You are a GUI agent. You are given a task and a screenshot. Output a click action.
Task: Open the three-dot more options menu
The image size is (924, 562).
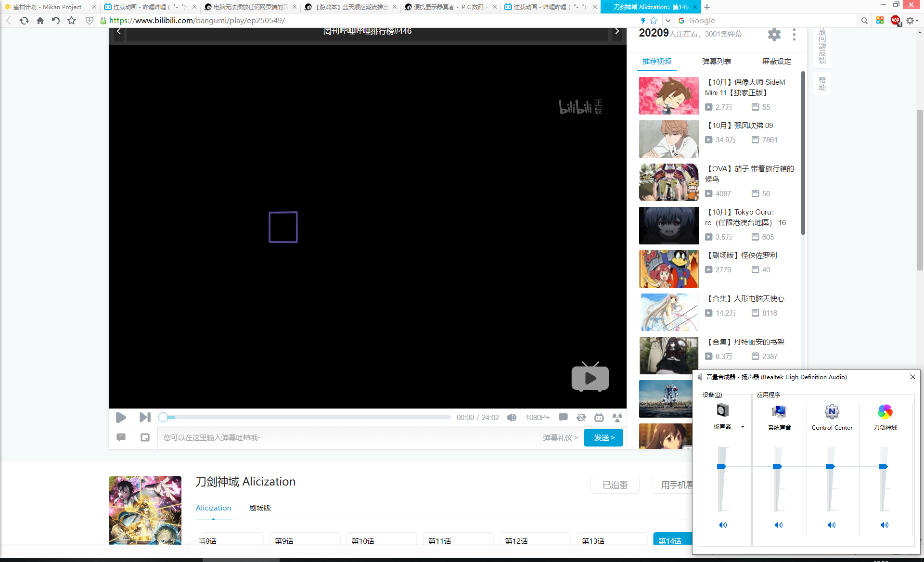point(794,34)
